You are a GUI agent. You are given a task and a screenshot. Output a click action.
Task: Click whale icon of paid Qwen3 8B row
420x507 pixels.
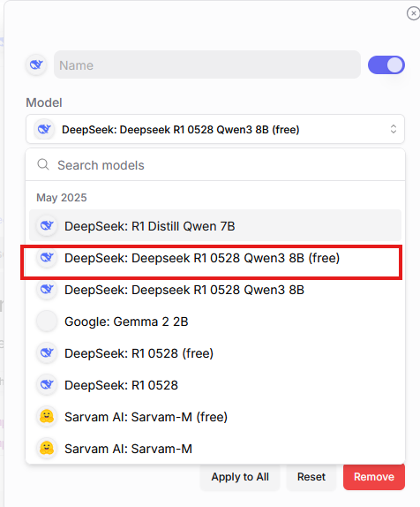pyautogui.click(x=47, y=290)
